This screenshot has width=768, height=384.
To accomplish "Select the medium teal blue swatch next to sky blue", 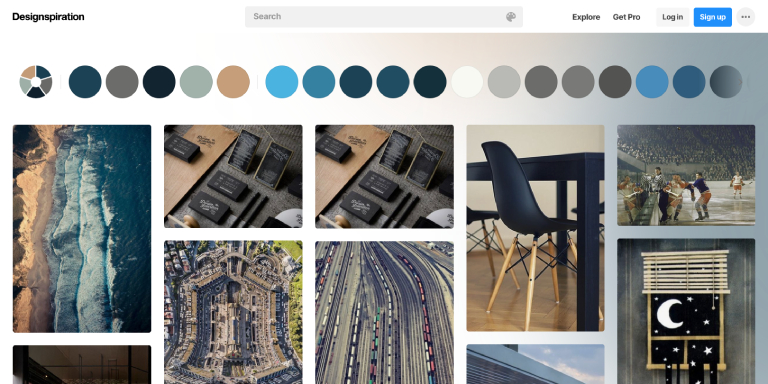I will pyautogui.click(x=319, y=82).
